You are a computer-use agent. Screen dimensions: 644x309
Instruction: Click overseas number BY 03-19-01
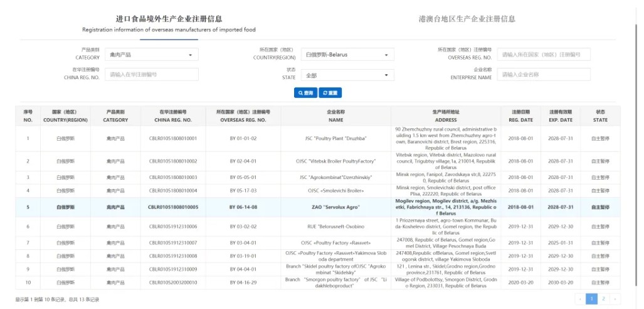point(243,256)
